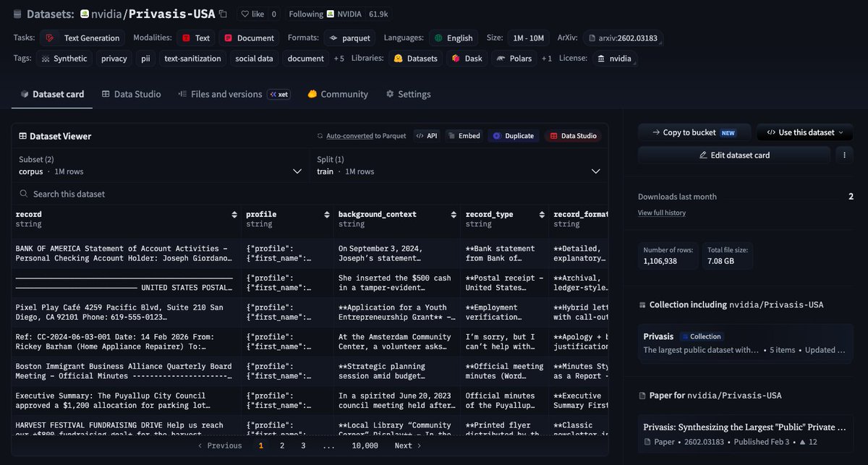Open the Use this dataset dropdown
The width and height of the screenshot is (868, 465).
point(804,132)
